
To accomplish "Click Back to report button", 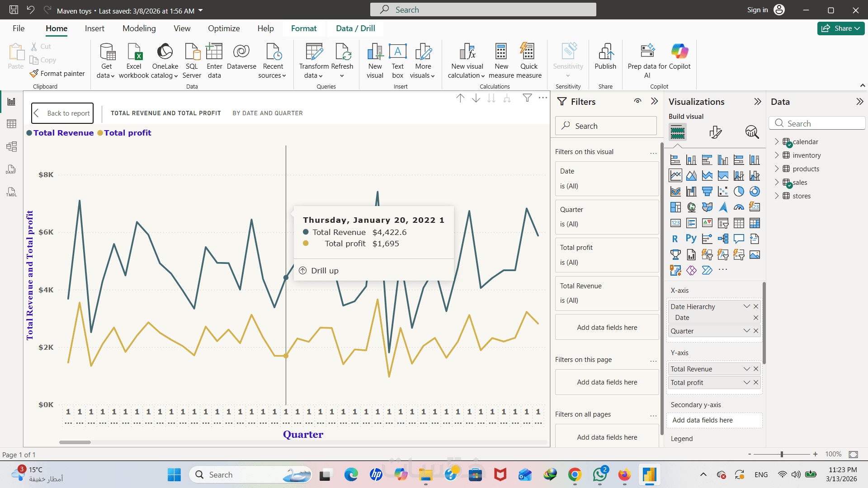I will click(x=62, y=113).
